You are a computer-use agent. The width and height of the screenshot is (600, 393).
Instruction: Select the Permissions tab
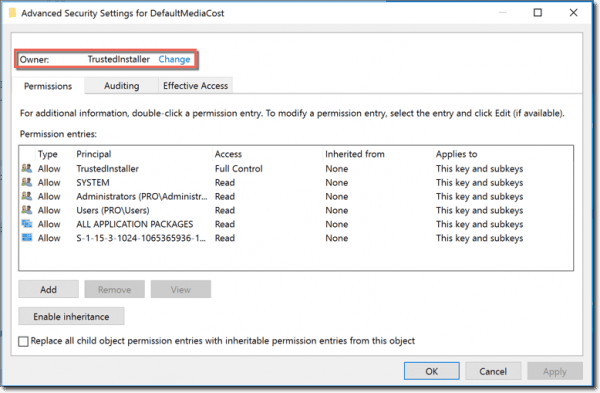coord(48,86)
